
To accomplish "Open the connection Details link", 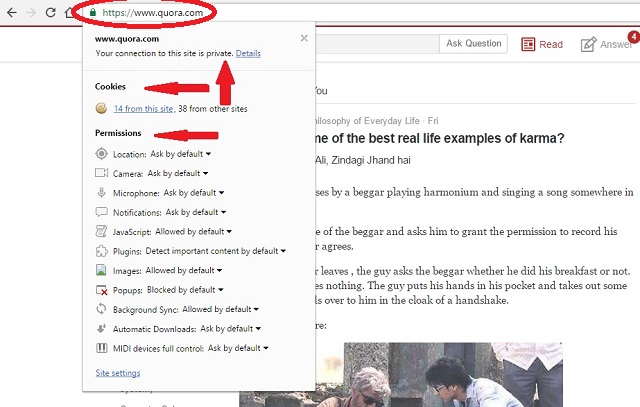I will [x=248, y=52].
